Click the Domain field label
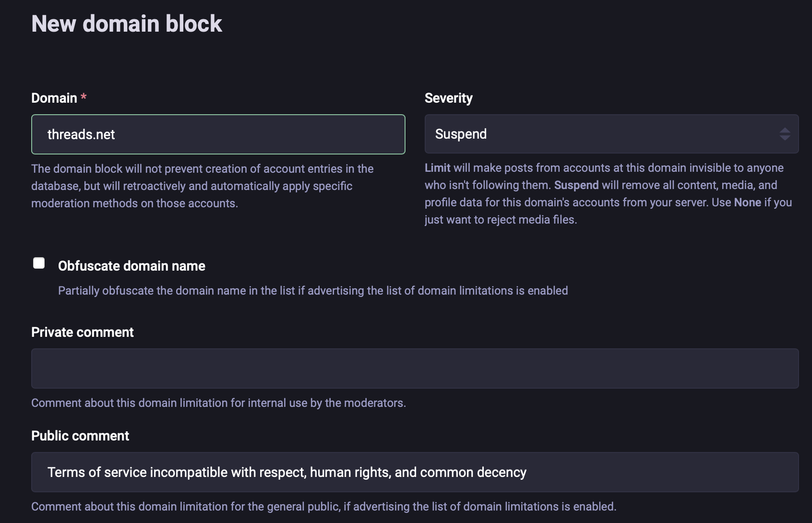 (54, 98)
